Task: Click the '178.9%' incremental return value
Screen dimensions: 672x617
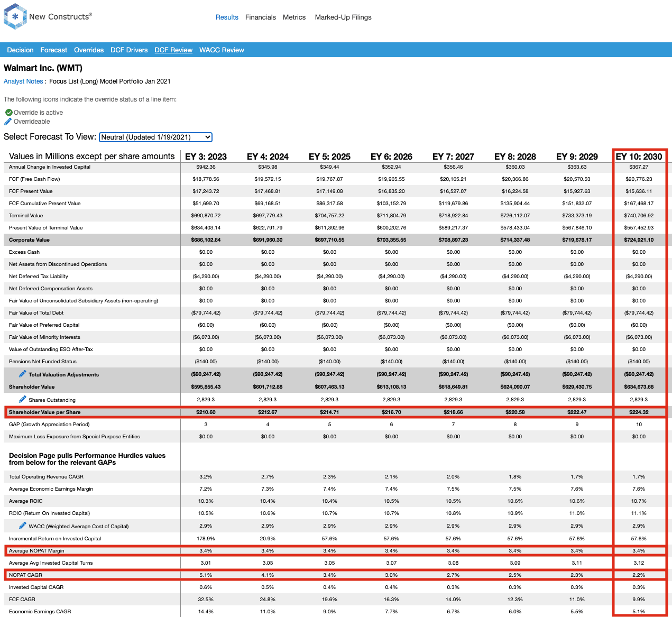Action: [206, 539]
